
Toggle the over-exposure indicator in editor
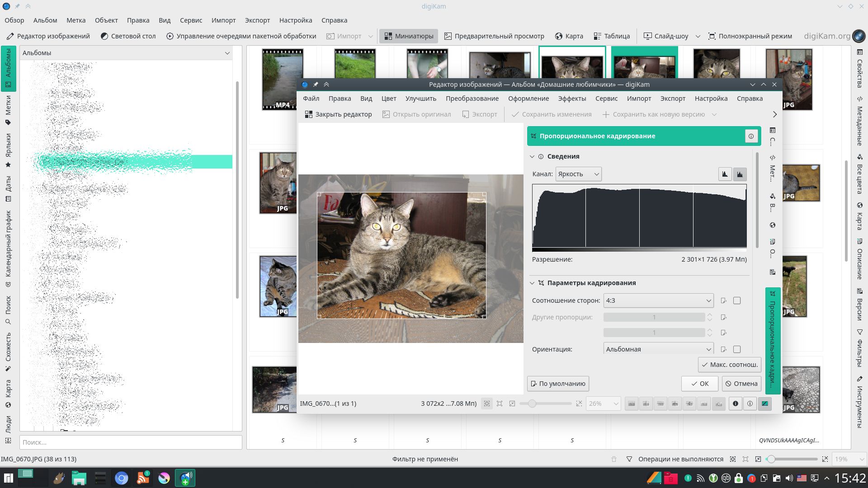[x=750, y=404]
